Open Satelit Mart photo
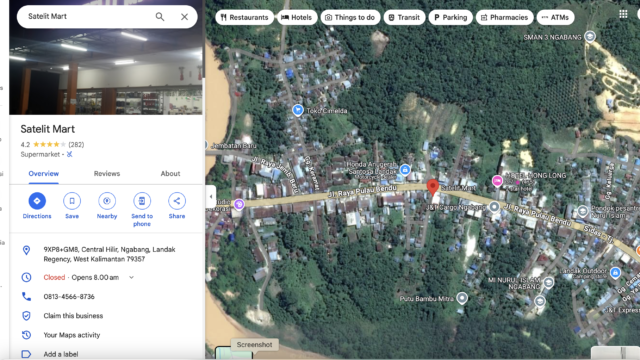 (x=106, y=71)
